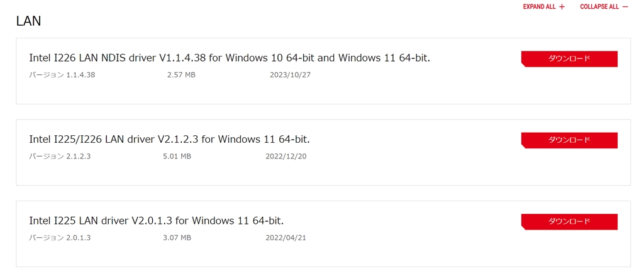
Task: Click the version 1.1.4.38 label
Action: tap(62, 75)
